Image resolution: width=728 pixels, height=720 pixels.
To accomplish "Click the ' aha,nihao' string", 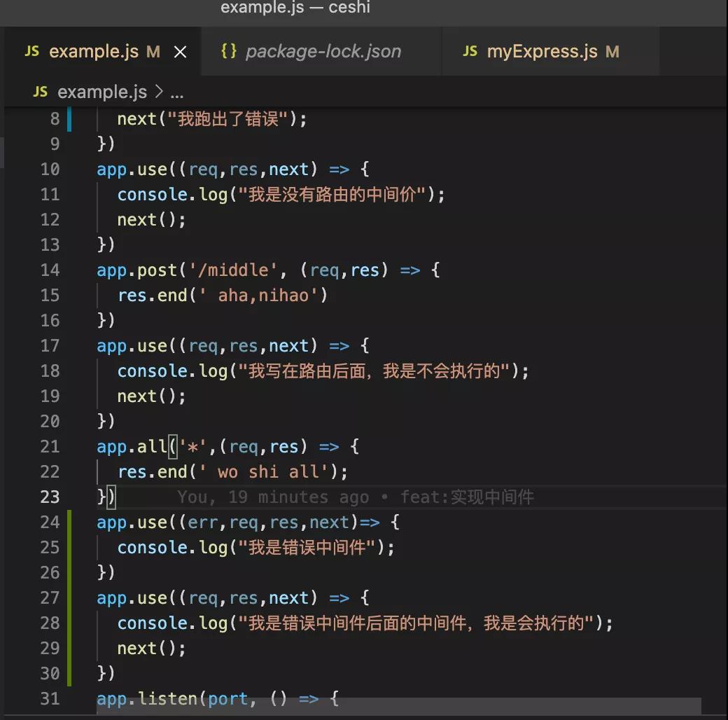I will [258, 296].
